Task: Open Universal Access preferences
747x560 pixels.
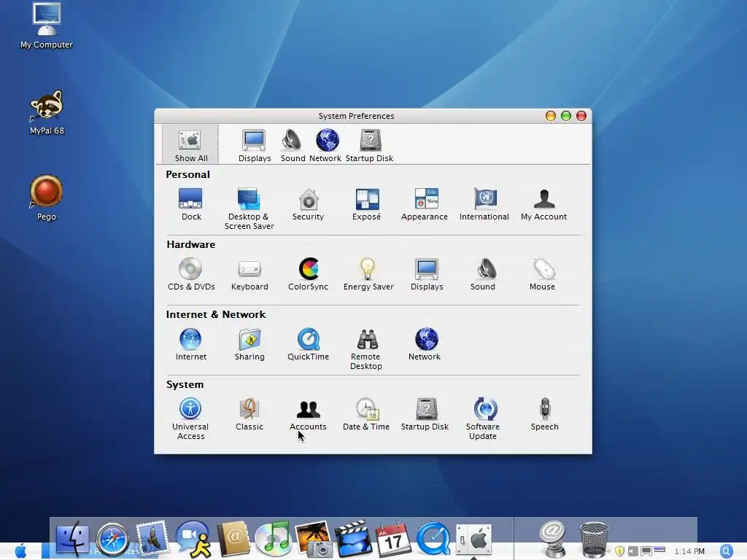Action: click(x=190, y=419)
